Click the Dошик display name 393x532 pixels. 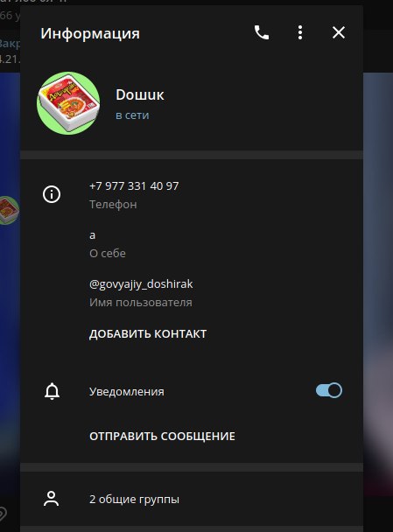140,94
